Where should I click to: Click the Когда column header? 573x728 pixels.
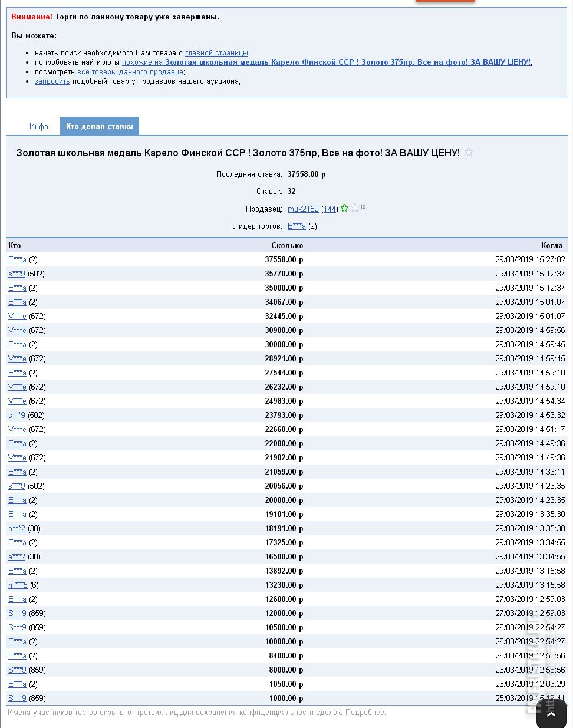coord(553,246)
